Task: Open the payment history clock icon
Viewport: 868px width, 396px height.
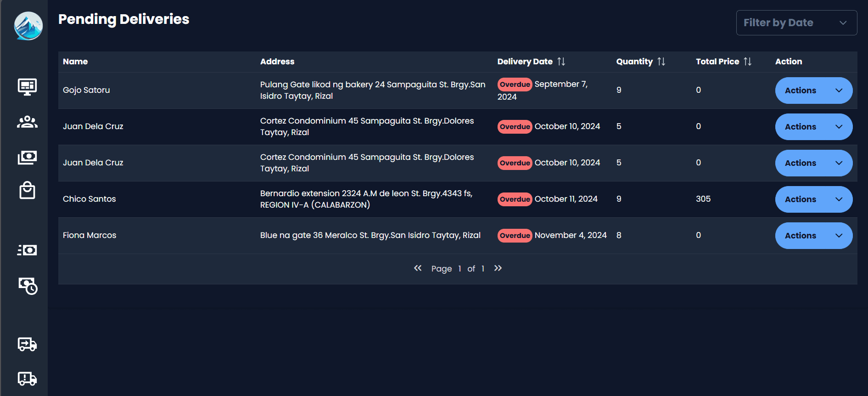Action: [28, 286]
